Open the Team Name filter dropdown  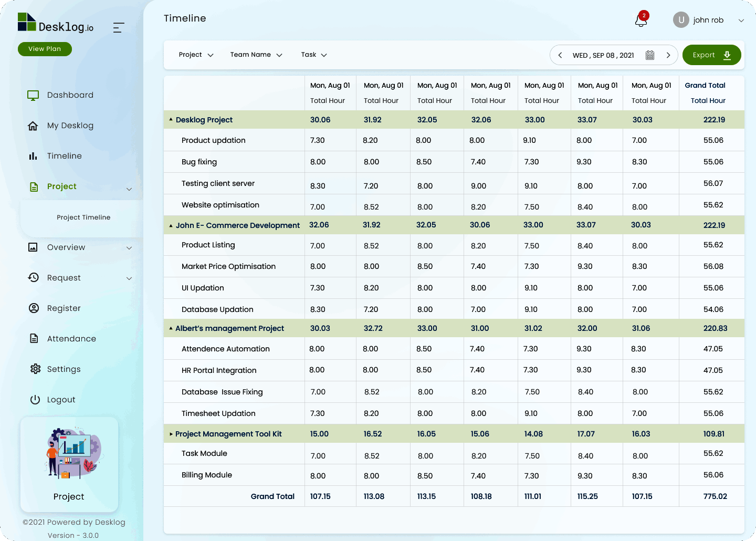pyautogui.click(x=256, y=55)
